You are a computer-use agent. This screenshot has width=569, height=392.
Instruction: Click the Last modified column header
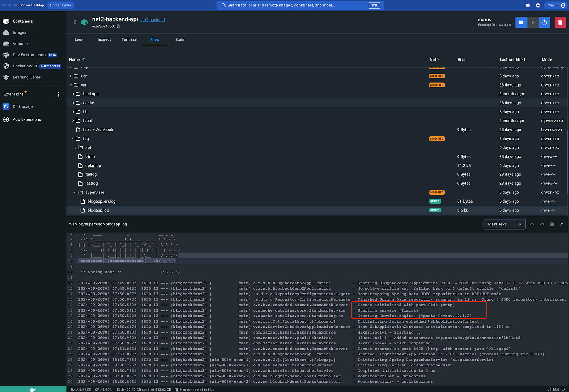(x=512, y=60)
